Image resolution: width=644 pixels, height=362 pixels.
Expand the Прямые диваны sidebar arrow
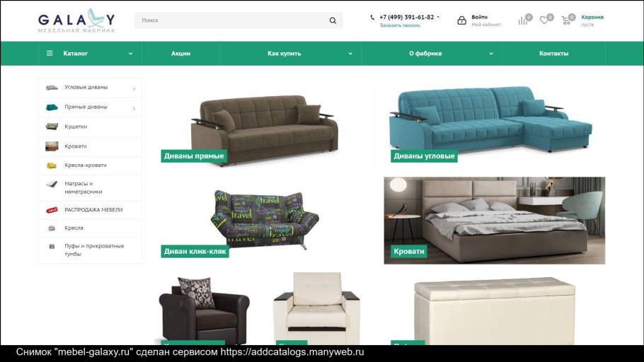point(134,108)
